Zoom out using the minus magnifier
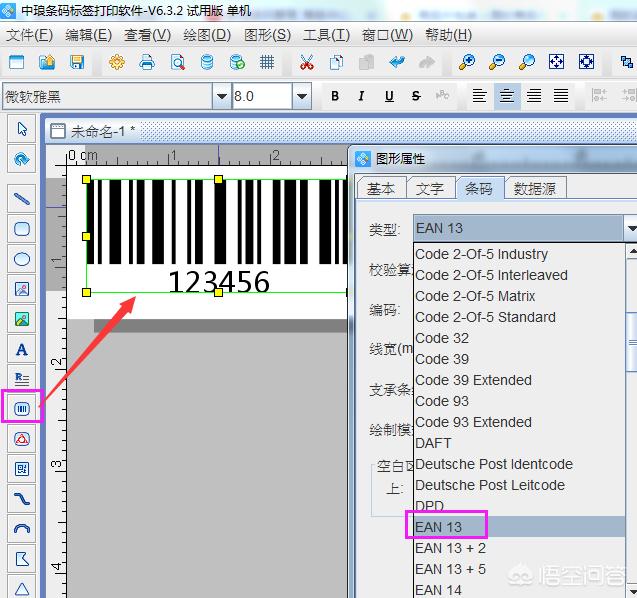This screenshot has height=598, width=637. pos(496,62)
